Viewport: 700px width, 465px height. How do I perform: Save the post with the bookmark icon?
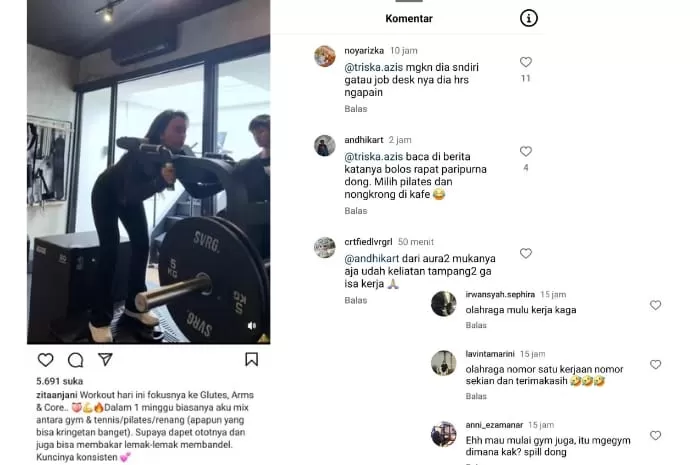point(251,359)
